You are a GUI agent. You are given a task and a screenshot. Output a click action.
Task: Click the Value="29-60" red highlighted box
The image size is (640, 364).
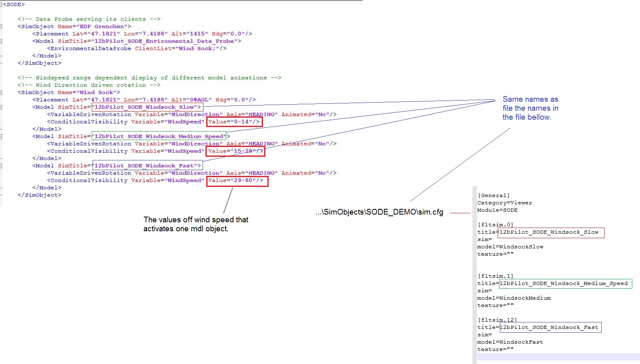coord(237,180)
